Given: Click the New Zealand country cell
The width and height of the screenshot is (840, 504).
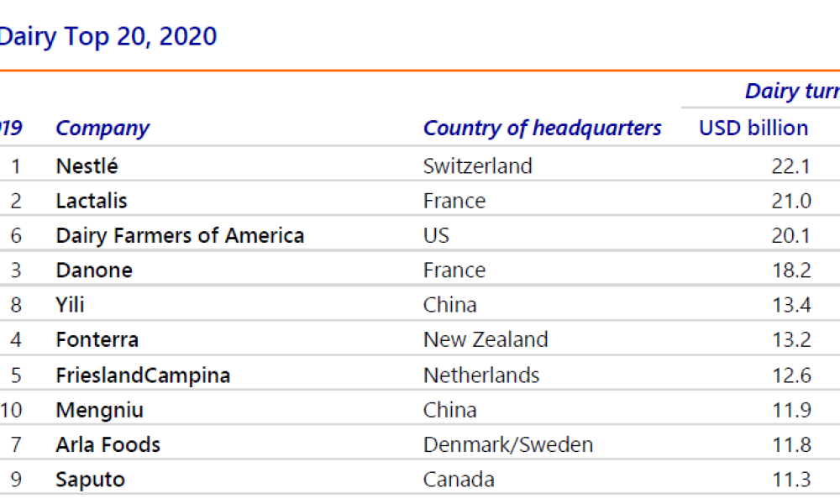Looking at the screenshot, I should point(485,340).
